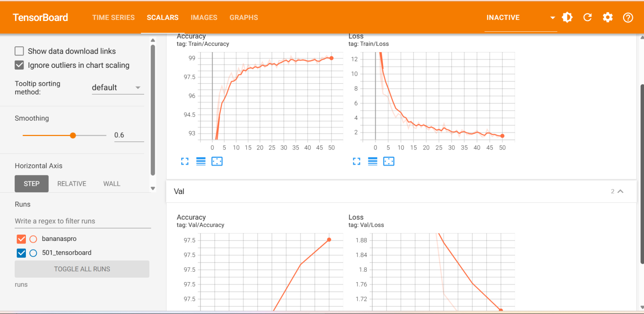Click the TensorBoard logo text

coord(40,18)
